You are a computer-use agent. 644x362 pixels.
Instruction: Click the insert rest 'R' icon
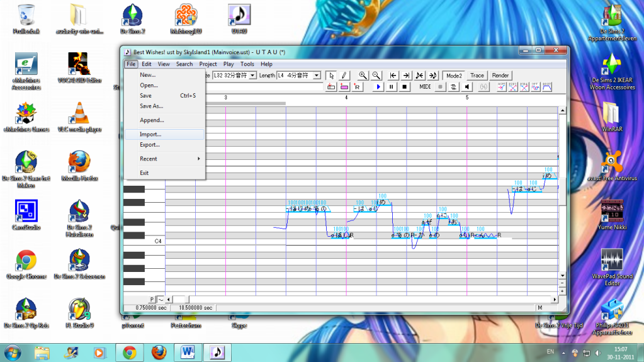(x=357, y=87)
